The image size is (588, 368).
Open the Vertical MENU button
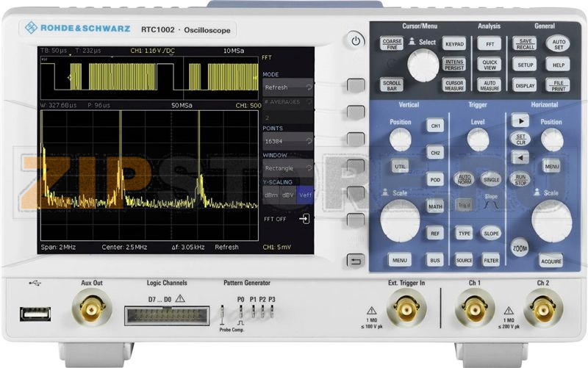pyautogui.click(x=400, y=260)
